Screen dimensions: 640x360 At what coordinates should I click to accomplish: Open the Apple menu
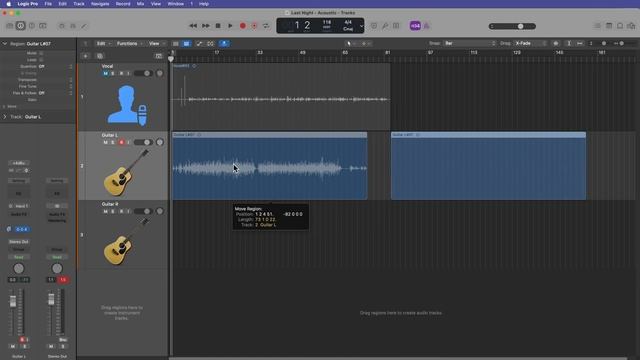click(9, 4)
